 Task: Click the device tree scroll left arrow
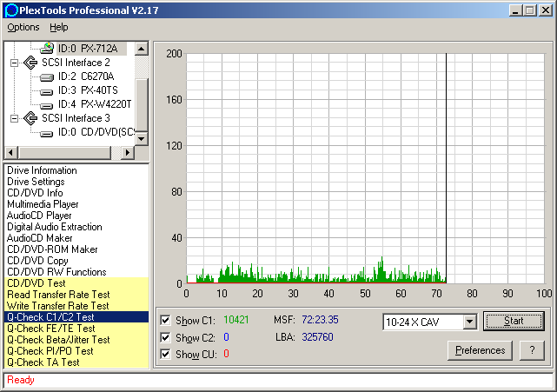(11, 153)
